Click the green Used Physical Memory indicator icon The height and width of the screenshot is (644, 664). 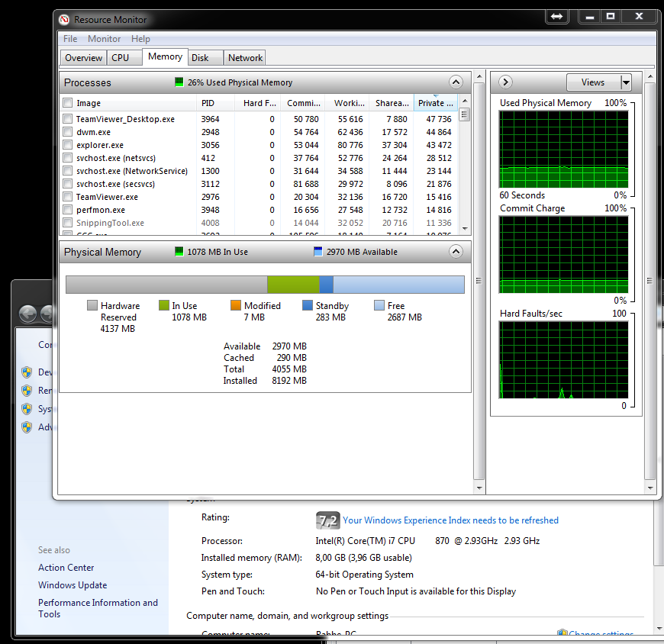(x=179, y=82)
